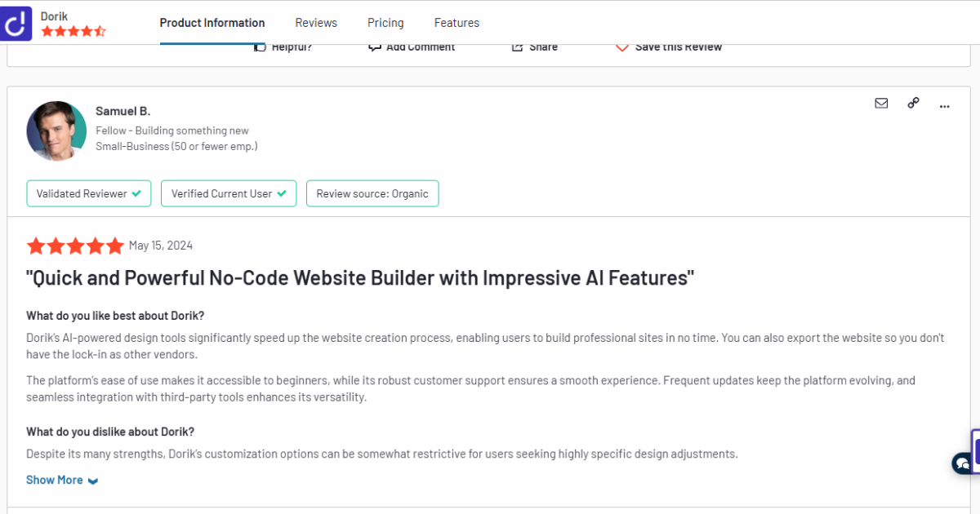Open the three-dot more options menu
Screen dimensions: 980x514
(945, 106)
